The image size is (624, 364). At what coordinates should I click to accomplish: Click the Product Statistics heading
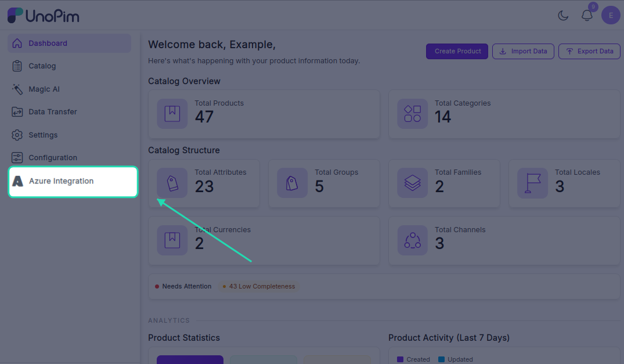tap(184, 338)
